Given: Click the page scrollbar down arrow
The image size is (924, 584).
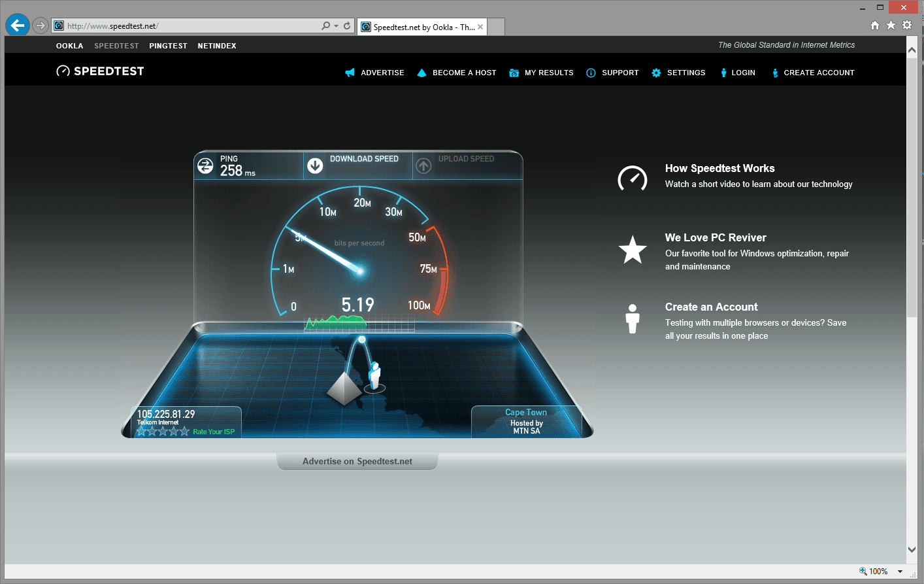Looking at the screenshot, I should point(912,550).
